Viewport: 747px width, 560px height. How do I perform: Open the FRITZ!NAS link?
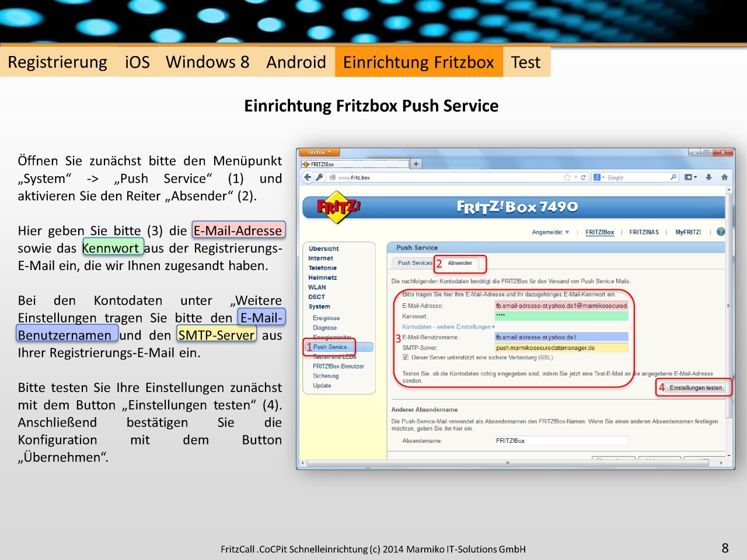pos(644,232)
